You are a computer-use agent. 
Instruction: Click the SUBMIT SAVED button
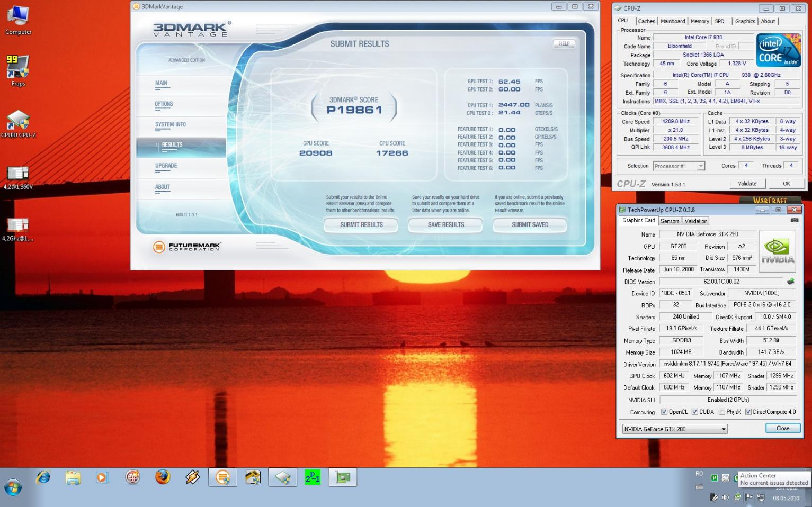pyautogui.click(x=530, y=225)
